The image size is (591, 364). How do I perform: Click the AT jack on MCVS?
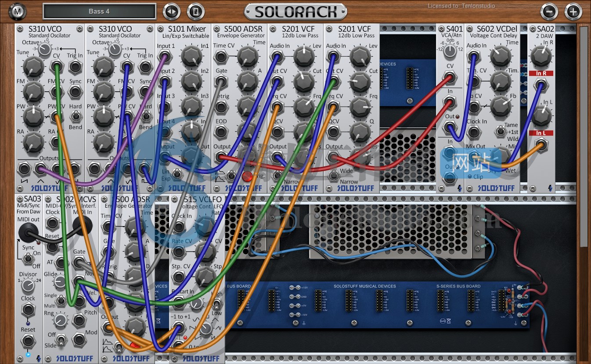(60, 263)
